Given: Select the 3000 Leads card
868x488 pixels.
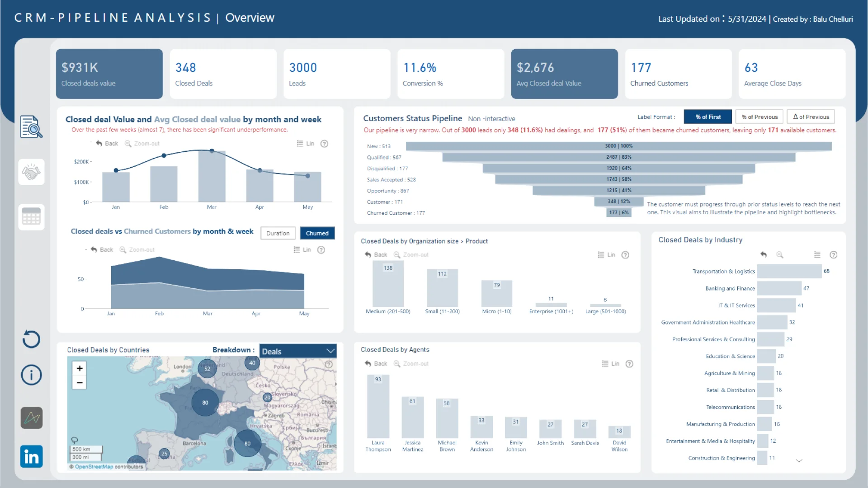Looking at the screenshot, I should 337,74.
